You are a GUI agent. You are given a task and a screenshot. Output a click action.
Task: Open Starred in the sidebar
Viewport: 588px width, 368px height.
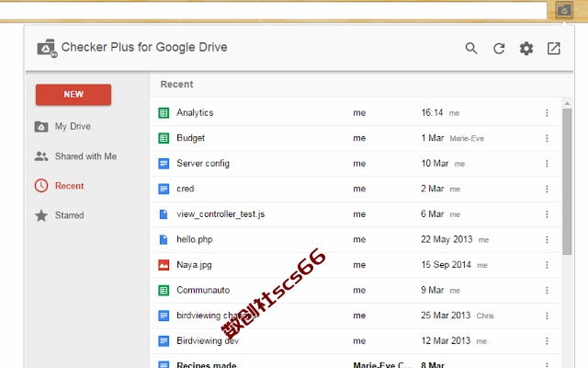(x=70, y=215)
